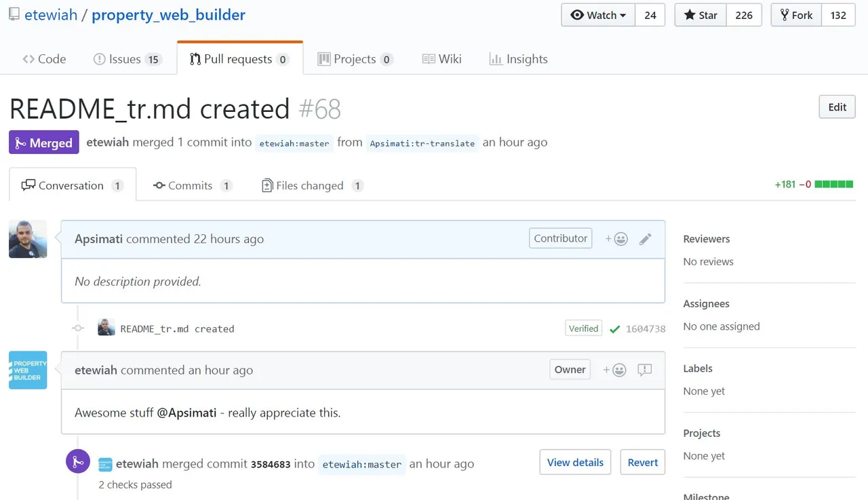Image resolution: width=868 pixels, height=500 pixels.
Task: Click the purple merge event icon
Action: click(78, 462)
